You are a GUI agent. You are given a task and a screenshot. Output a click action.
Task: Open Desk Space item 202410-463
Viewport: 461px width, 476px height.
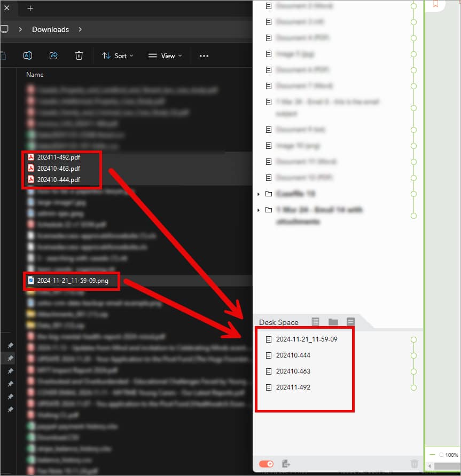(x=293, y=371)
